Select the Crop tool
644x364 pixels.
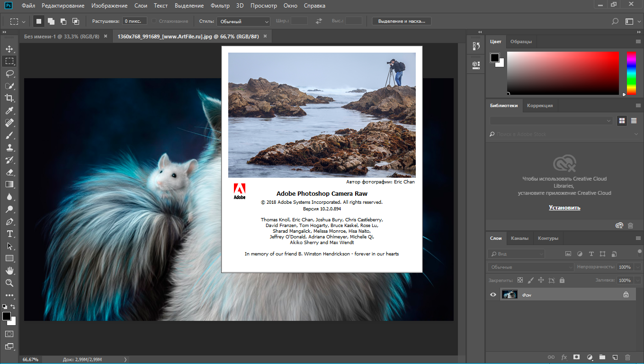tap(9, 98)
